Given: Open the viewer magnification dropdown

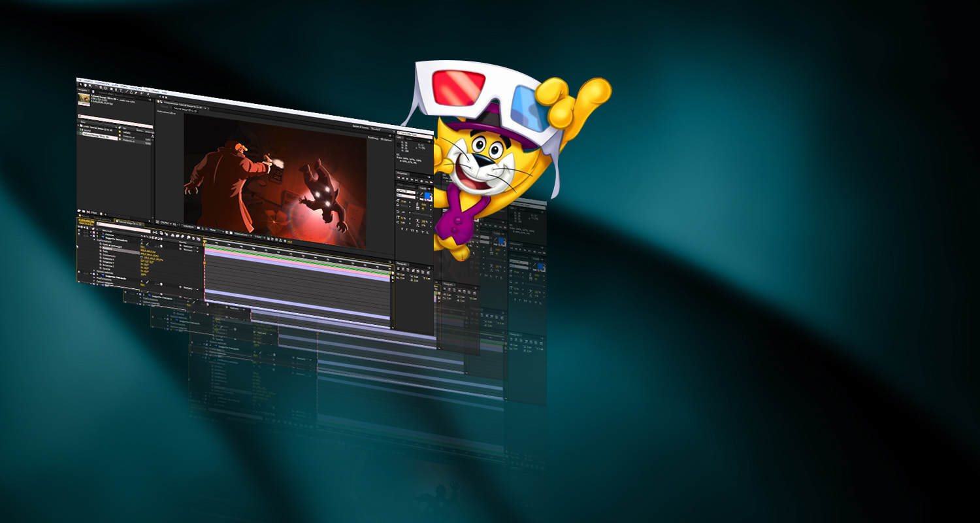Looking at the screenshot, I should point(166,223).
